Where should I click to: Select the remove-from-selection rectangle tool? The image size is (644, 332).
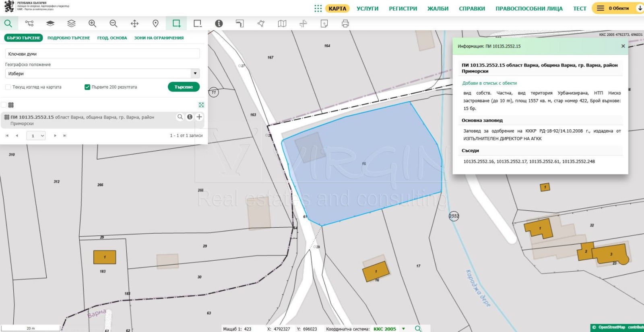(x=198, y=23)
